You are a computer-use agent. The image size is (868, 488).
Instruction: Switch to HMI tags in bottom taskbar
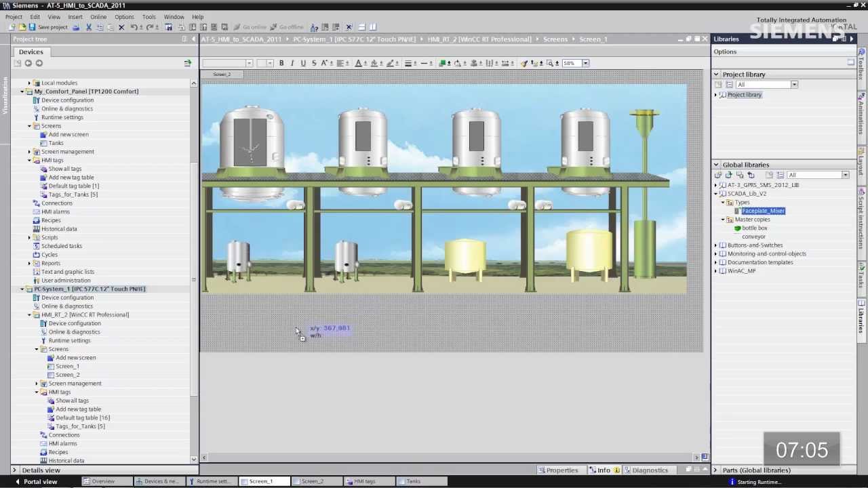pos(369,481)
